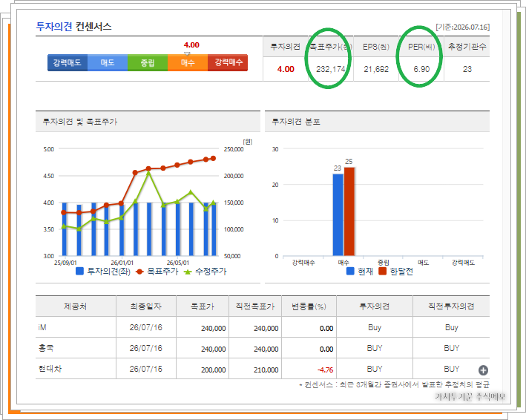Click the red 강력매수 rating segment
The height and width of the screenshot is (420, 526).
tap(228, 63)
